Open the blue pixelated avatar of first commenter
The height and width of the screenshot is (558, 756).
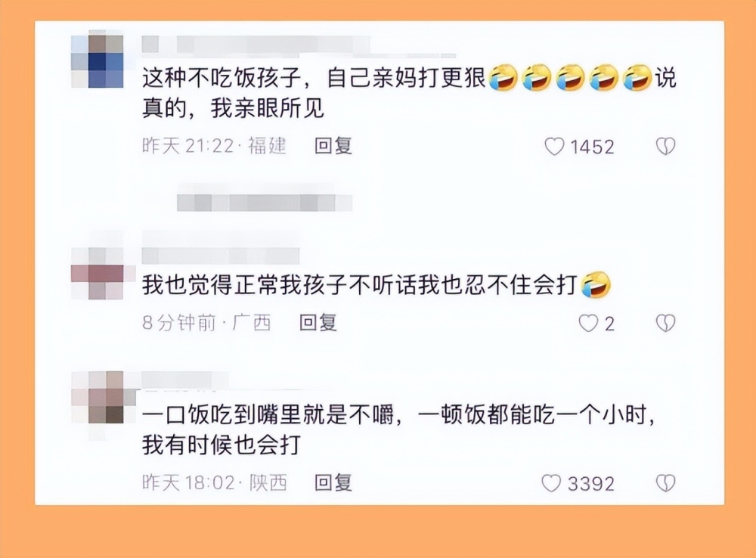click(x=98, y=60)
